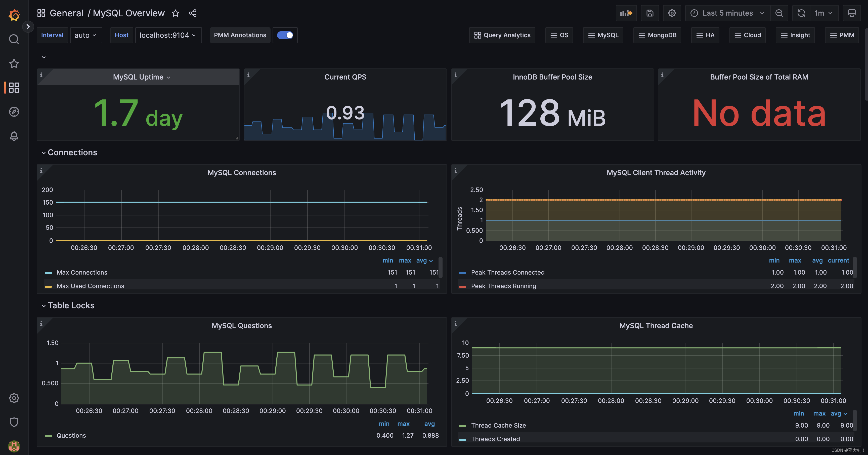Open the Host localhost:9104 dropdown
Image resolution: width=868 pixels, height=455 pixels.
tap(168, 35)
